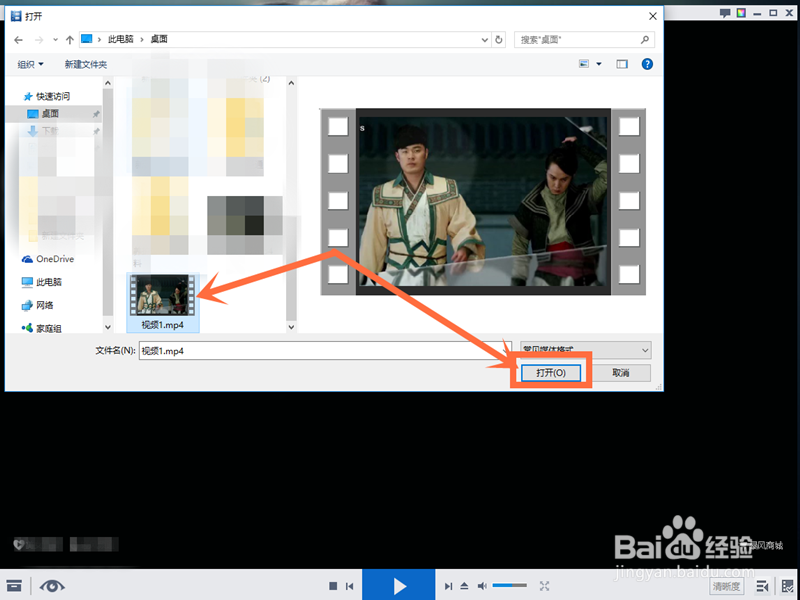
Task: Open the colorful skin icon in player title bar
Action: pyautogui.click(x=741, y=13)
